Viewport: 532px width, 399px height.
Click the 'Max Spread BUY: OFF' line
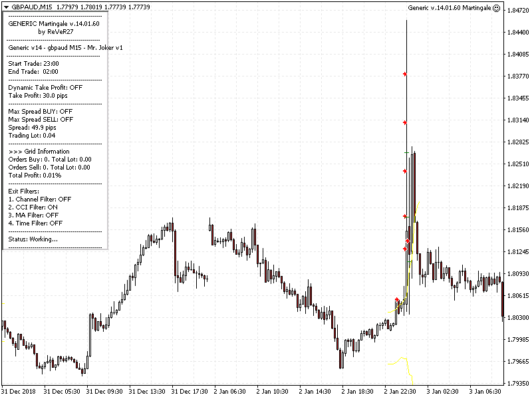[41, 112]
